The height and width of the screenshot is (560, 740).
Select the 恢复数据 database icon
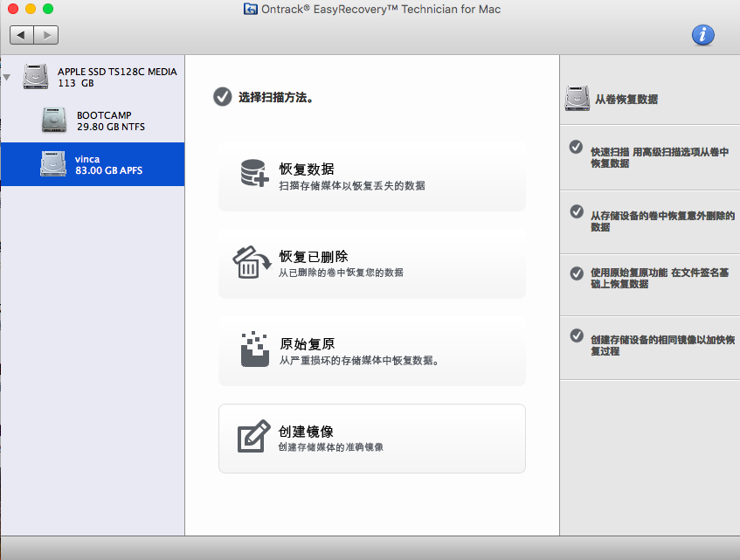pyautogui.click(x=254, y=171)
